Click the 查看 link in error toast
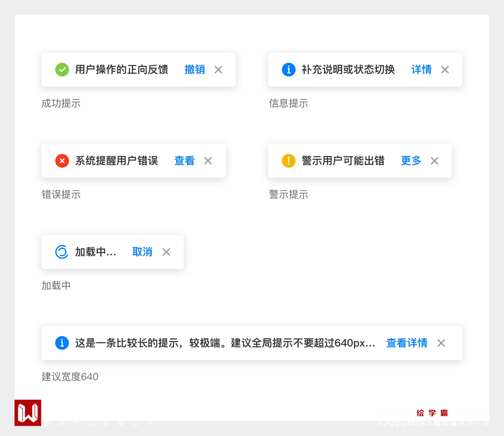504x436 pixels. click(x=184, y=161)
